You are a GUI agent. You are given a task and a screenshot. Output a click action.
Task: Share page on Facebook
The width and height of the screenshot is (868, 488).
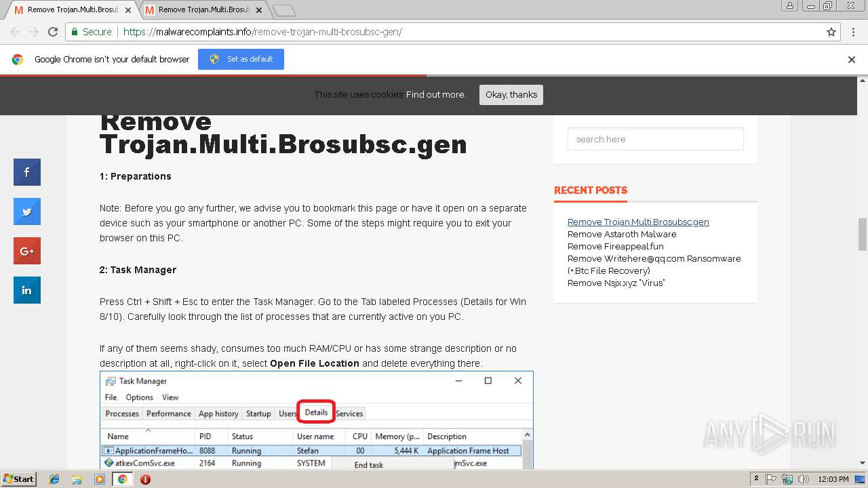coord(27,172)
